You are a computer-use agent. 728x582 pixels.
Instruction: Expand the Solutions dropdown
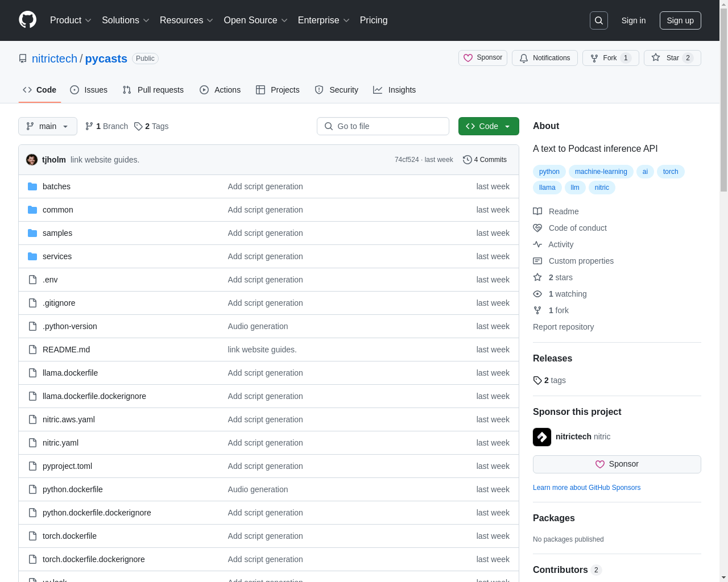tap(126, 20)
